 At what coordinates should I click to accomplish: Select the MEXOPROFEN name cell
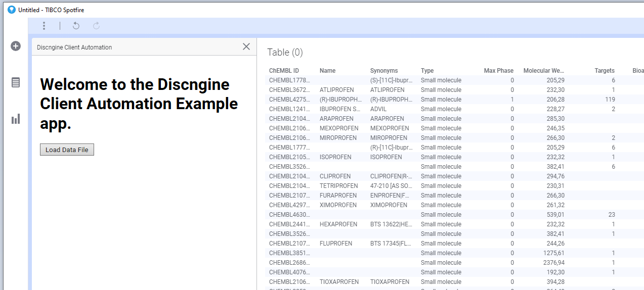(339, 128)
